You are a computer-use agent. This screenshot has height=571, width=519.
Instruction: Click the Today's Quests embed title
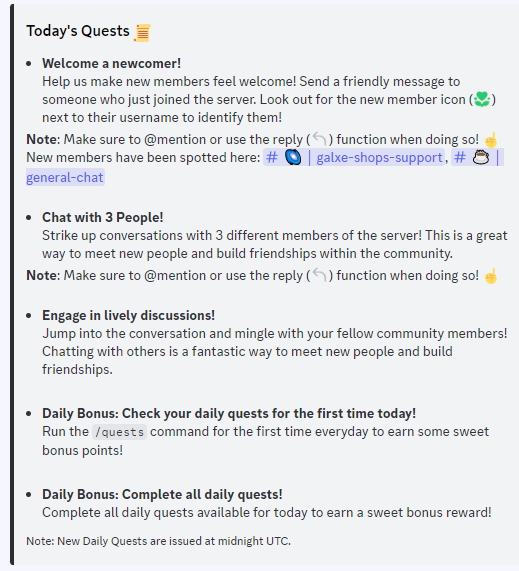78,31
